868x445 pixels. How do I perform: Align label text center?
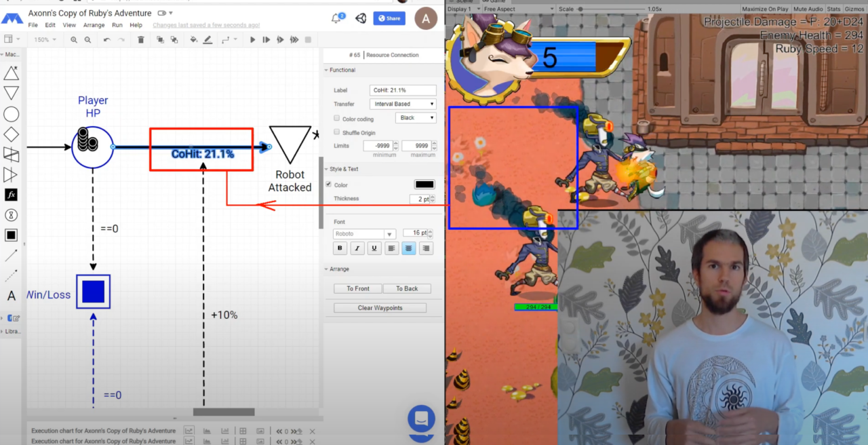click(x=408, y=248)
